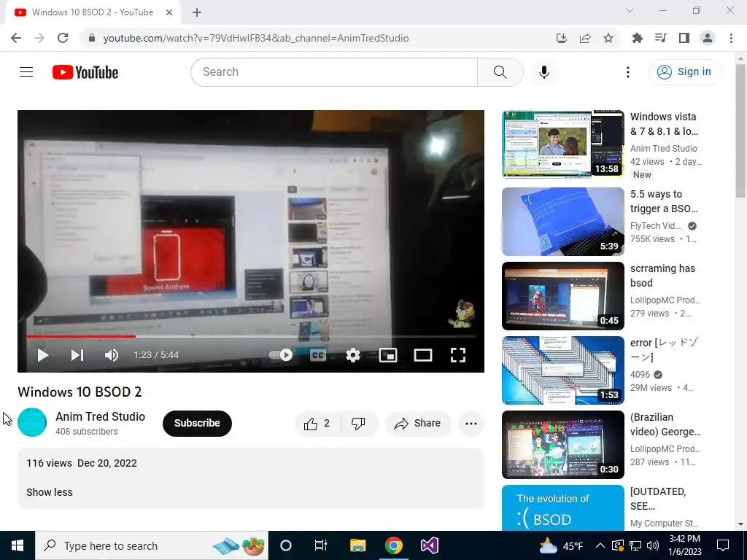
Task: Open Anim Tred Studio channel name link
Action: click(101, 416)
